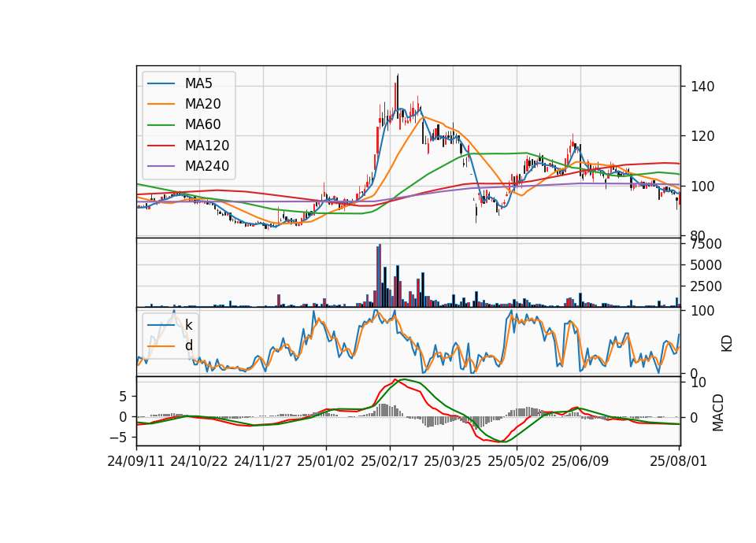
Task: Click the 24/10/22 date tick label
Action: (x=199, y=461)
